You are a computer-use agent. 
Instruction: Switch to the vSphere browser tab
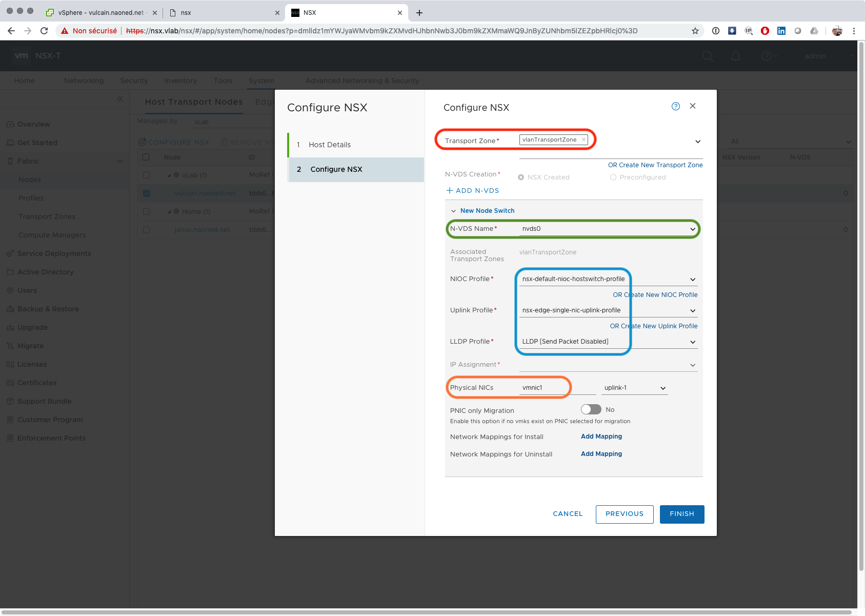tap(100, 13)
